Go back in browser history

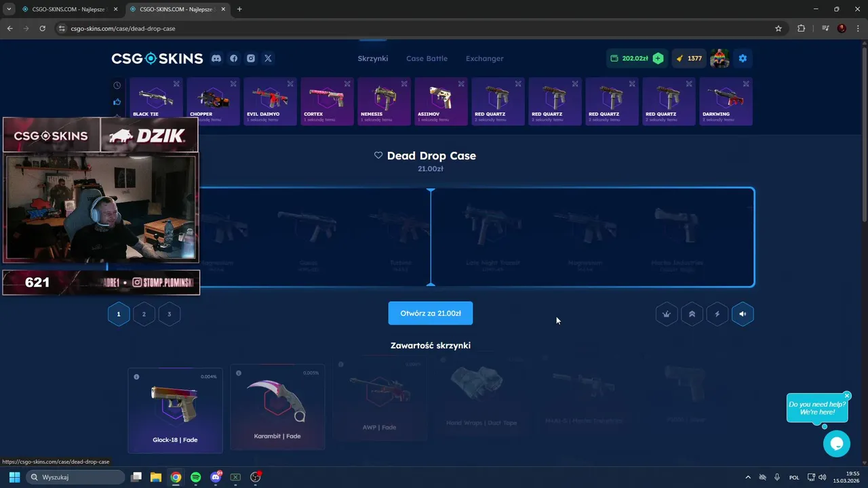(9, 28)
